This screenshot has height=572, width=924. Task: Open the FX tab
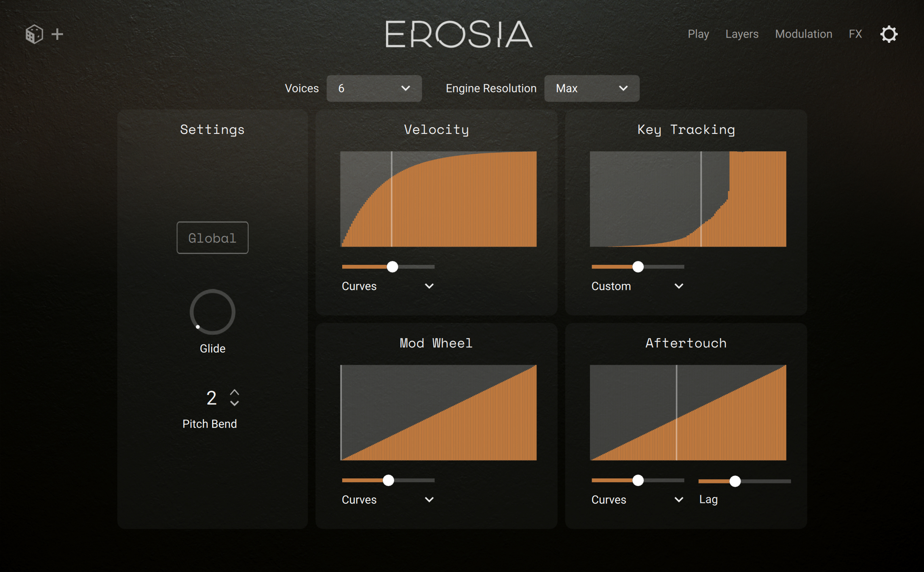click(x=855, y=34)
